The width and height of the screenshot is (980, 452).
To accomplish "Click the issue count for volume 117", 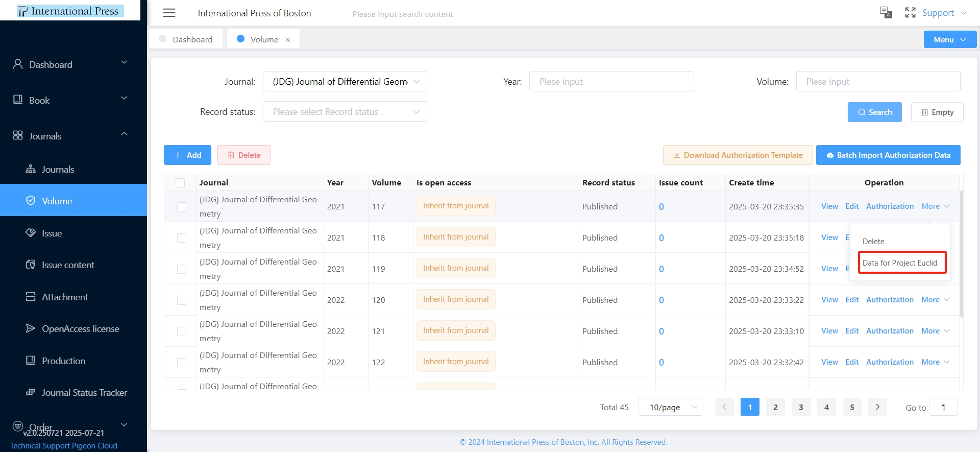I will [661, 206].
